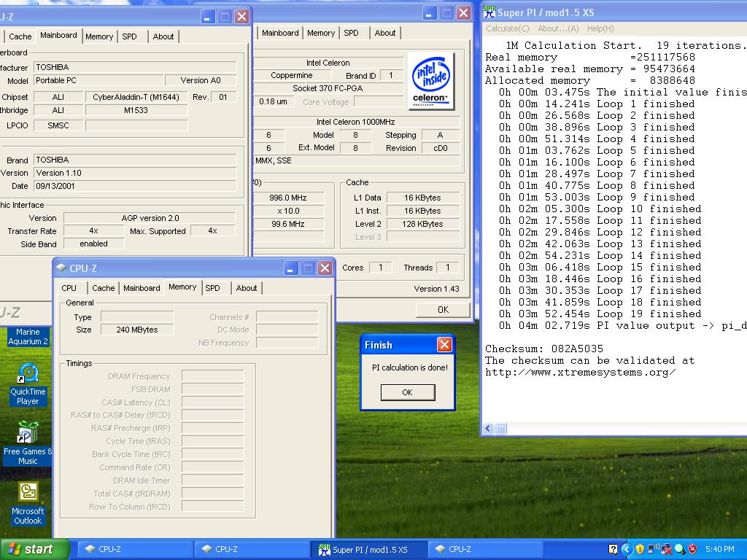The image size is (747, 560).
Task: Expand hidden system tray icons arrow
Action: pyautogui.click(x=627, y=549)
